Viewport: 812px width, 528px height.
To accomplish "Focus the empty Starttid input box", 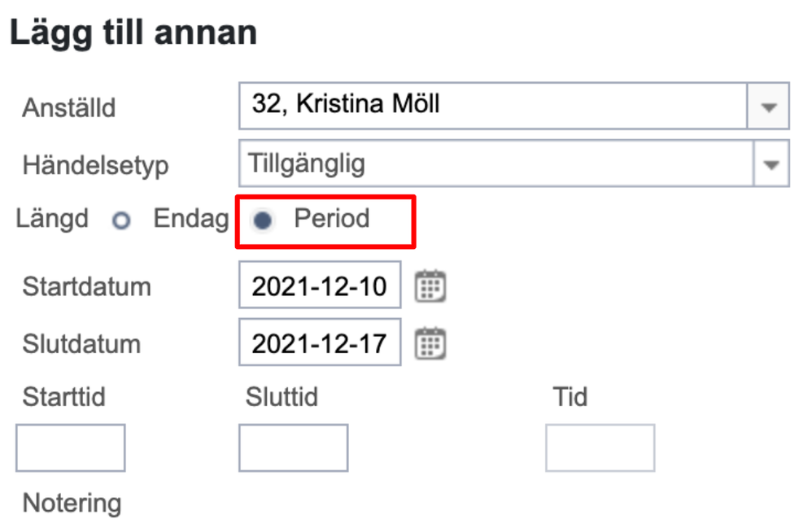I will (x=71, y=447).
